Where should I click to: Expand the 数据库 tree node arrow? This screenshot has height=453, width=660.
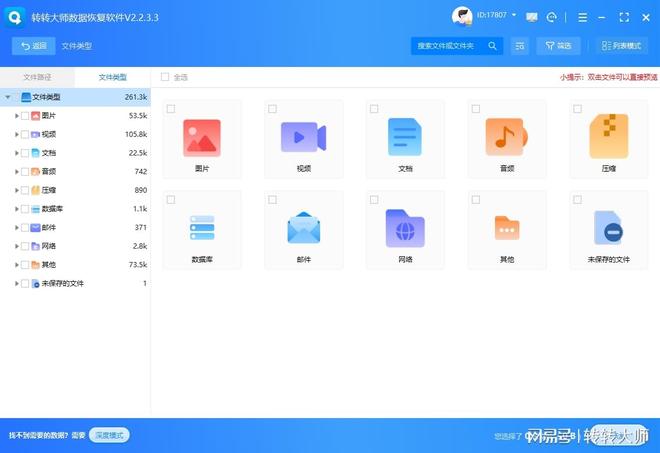[x=16, y=209]
